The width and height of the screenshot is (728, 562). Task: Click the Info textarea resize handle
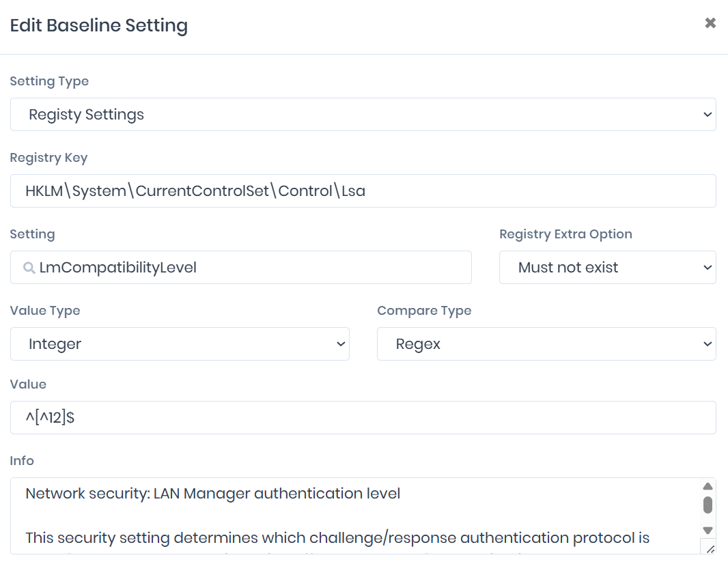click(710, 548)
